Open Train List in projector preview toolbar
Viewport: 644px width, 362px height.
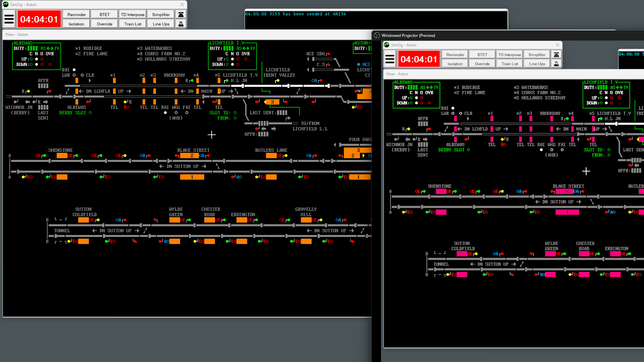510,64
